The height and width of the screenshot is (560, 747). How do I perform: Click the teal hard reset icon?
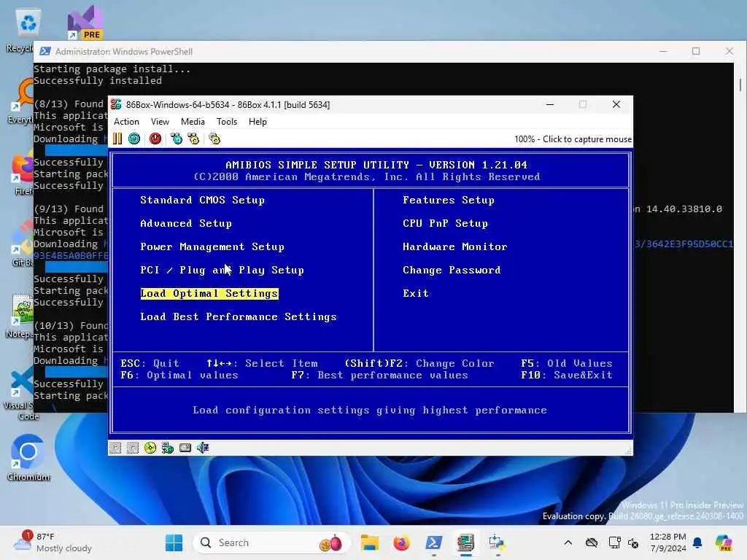(134, 139)
